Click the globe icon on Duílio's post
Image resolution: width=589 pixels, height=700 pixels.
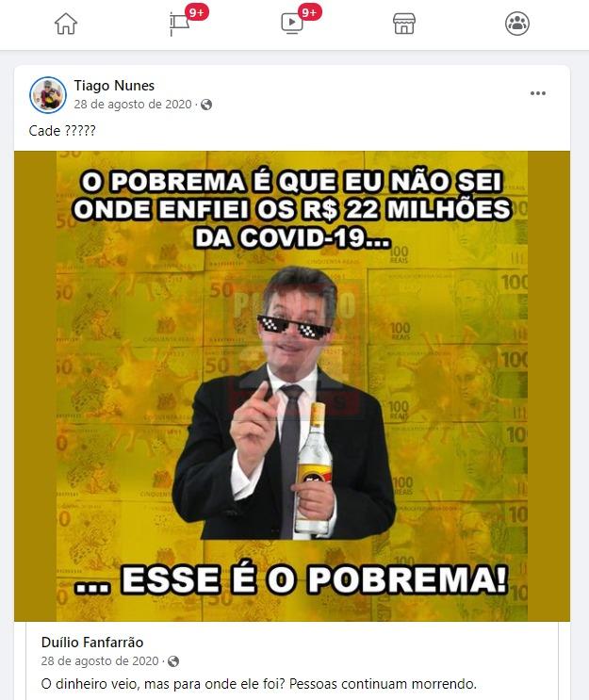pyautogui.click(x=173, y=661)
